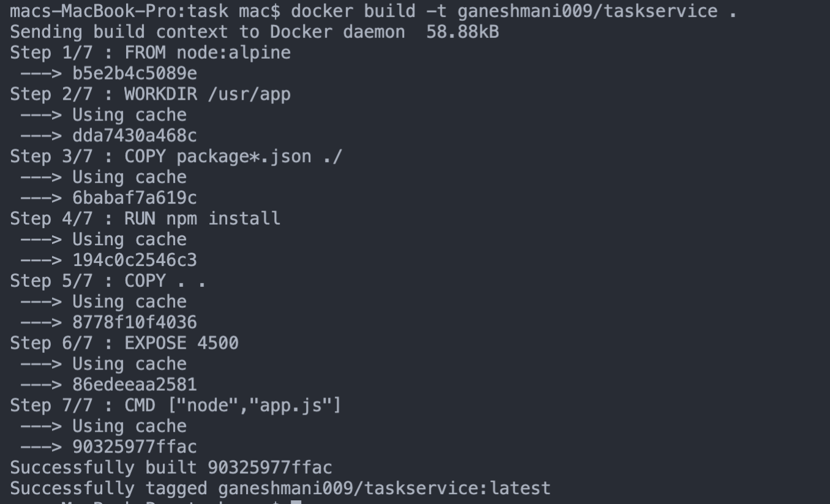The width and height of the screenshot is (830, 504).
Task: Click the "COPY . ." Step 5/7 line
Action: point(165,281)
